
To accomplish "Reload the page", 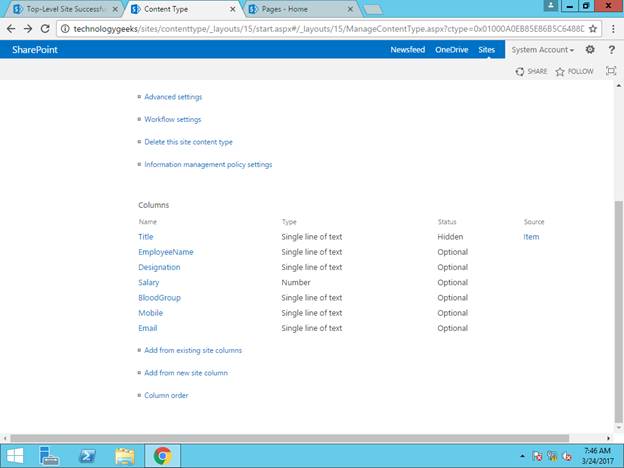I will coord(45,29).
